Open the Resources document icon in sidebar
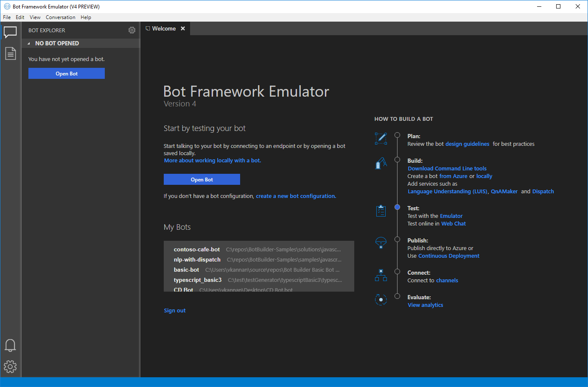 coord(10,53)
